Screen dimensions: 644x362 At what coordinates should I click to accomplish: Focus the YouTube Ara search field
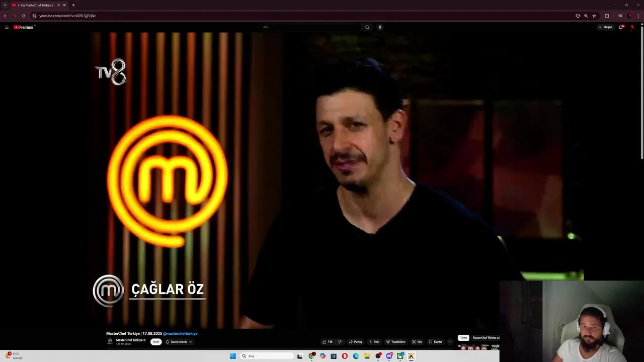click(x=311, y=27)
